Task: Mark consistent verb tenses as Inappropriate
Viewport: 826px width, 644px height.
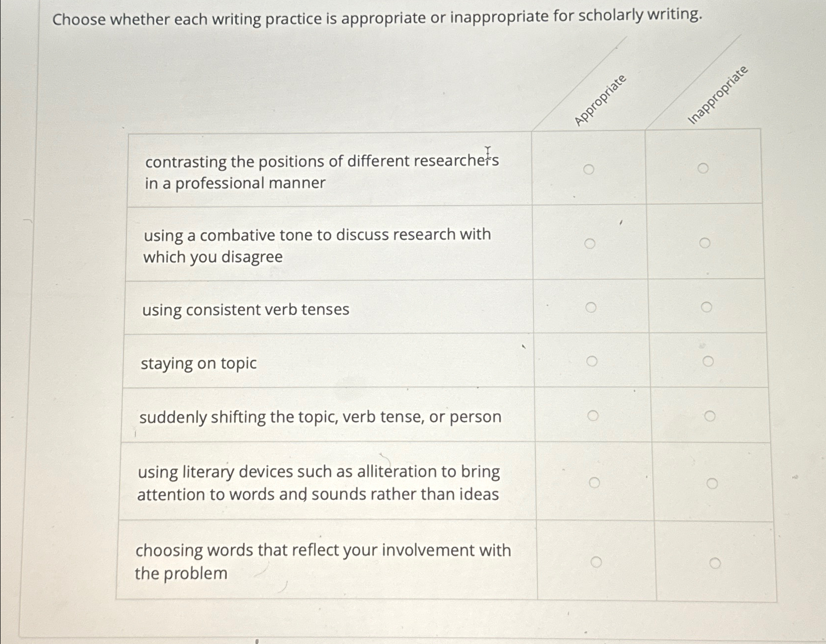Action: point(707,306)
